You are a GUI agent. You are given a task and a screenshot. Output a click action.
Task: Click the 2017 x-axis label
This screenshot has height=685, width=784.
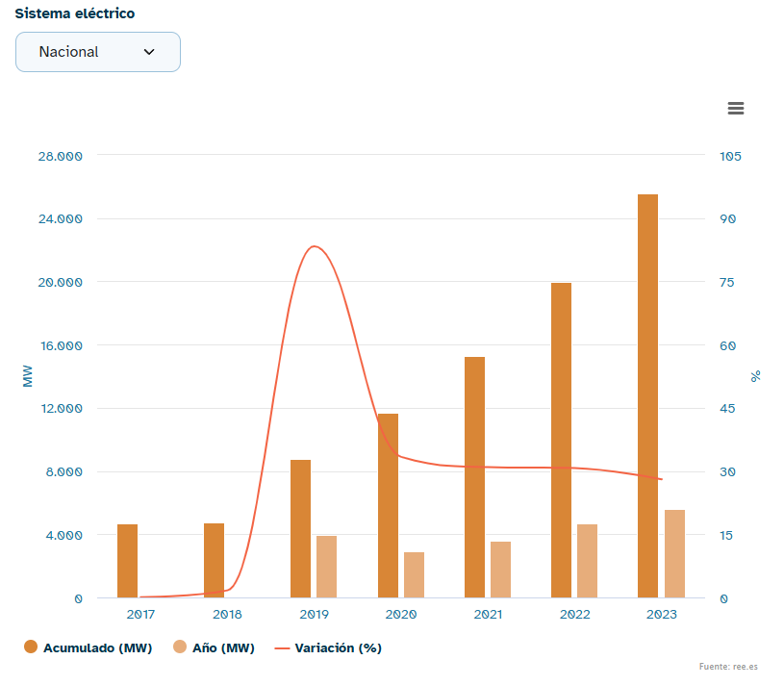(140, 614)
